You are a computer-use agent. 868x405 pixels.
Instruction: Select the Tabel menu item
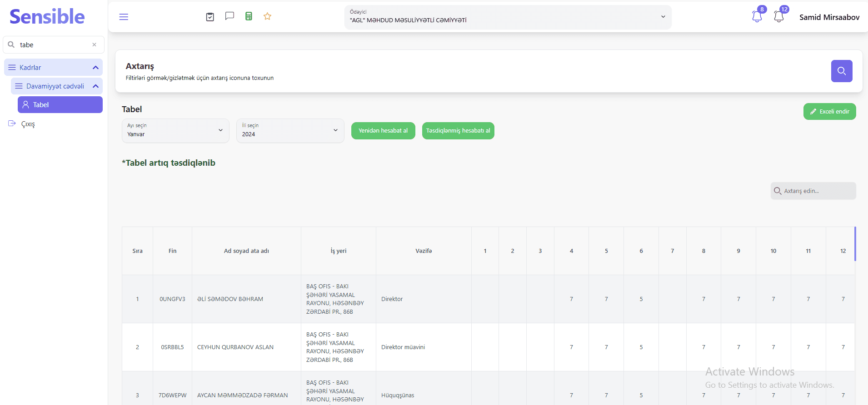pyautogui.click(x=60, y=104)
